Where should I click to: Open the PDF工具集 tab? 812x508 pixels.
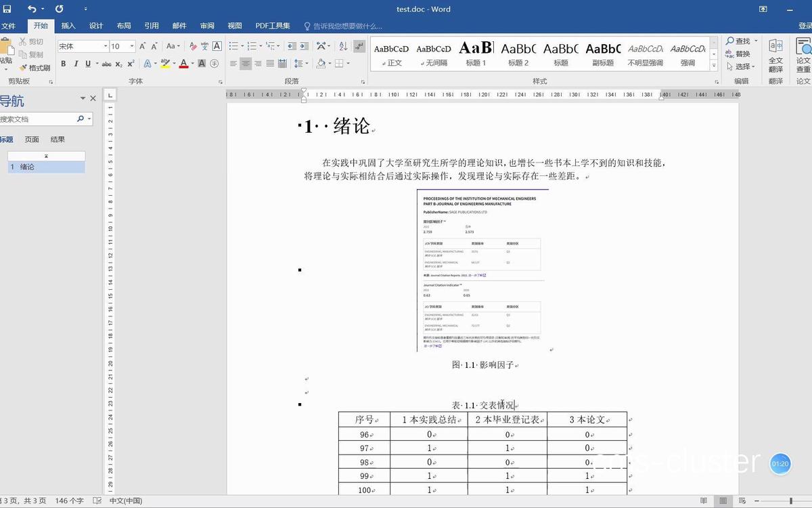pos(273,26)
